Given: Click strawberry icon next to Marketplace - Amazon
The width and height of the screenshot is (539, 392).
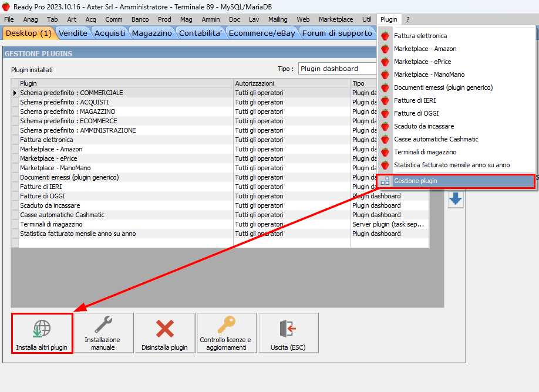Looking at the screenshot, I should coord(385,49).
